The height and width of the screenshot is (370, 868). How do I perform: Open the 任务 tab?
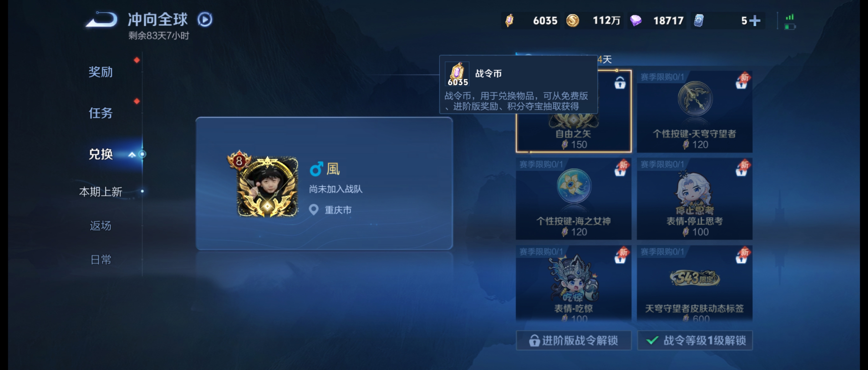100,113
